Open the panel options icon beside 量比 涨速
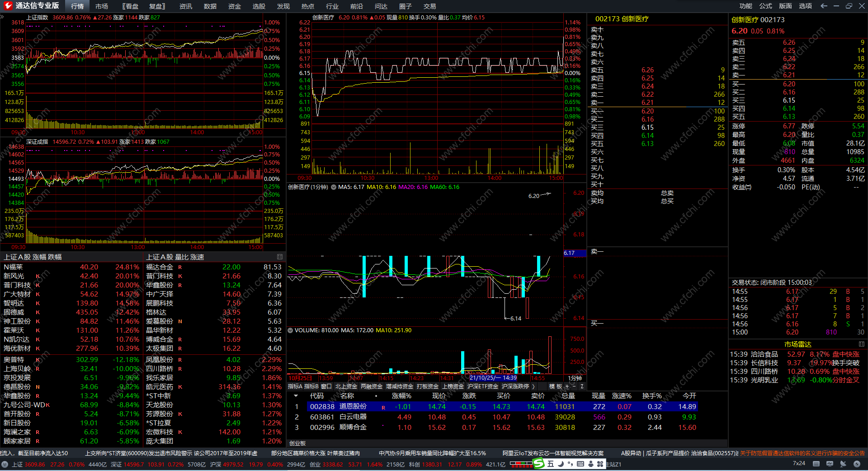Viewport: 868px width, 471px height. 280,257
